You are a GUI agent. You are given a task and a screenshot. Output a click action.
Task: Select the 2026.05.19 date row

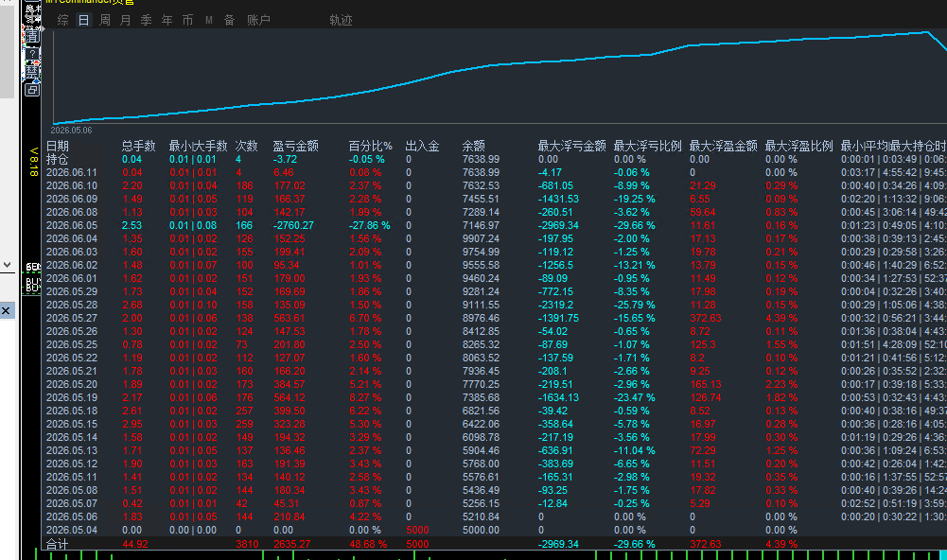[495, 397]
